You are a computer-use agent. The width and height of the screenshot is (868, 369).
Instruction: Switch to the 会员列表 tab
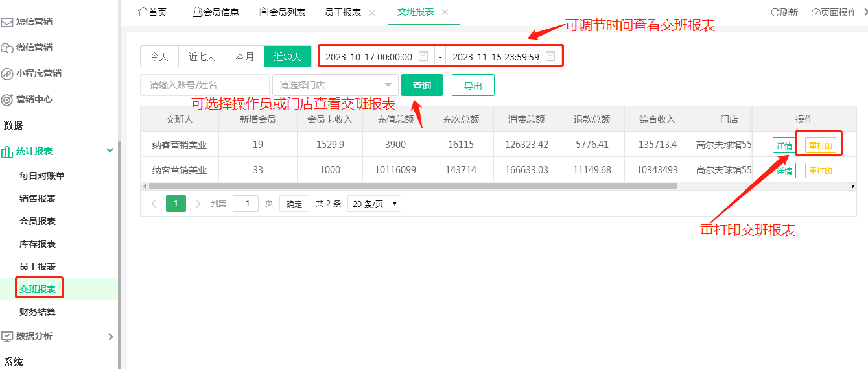pyautogui.click(x=283, y=12)
